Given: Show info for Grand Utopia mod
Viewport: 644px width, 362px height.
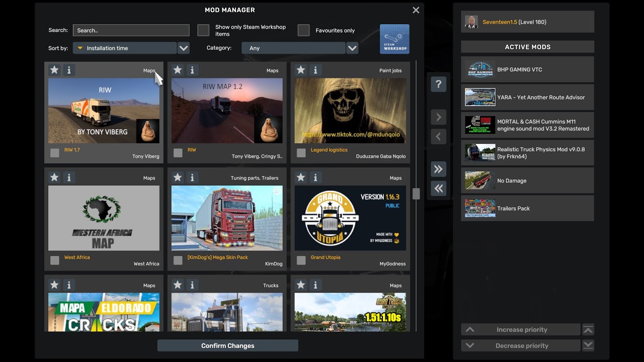Looking at the screenshot, I should (x=315, y=177).
